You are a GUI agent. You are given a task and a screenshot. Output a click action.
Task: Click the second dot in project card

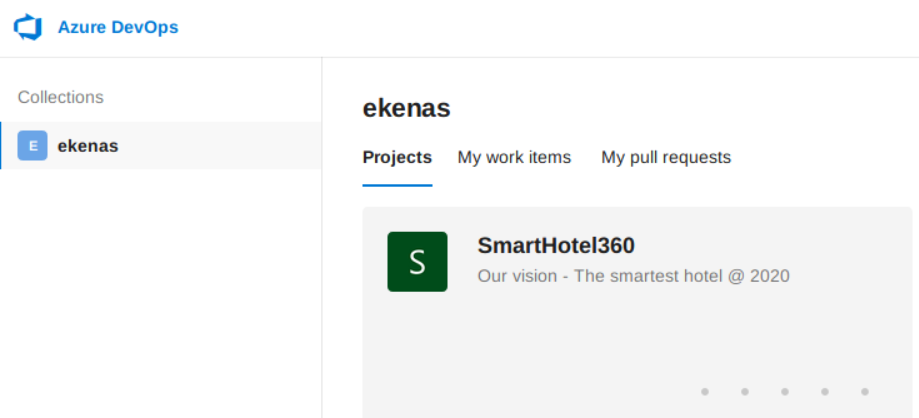(x=745, y=391)
